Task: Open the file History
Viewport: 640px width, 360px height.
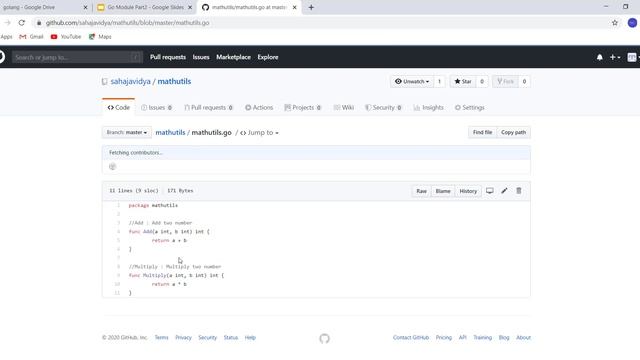Action: (x=468, y=191)
